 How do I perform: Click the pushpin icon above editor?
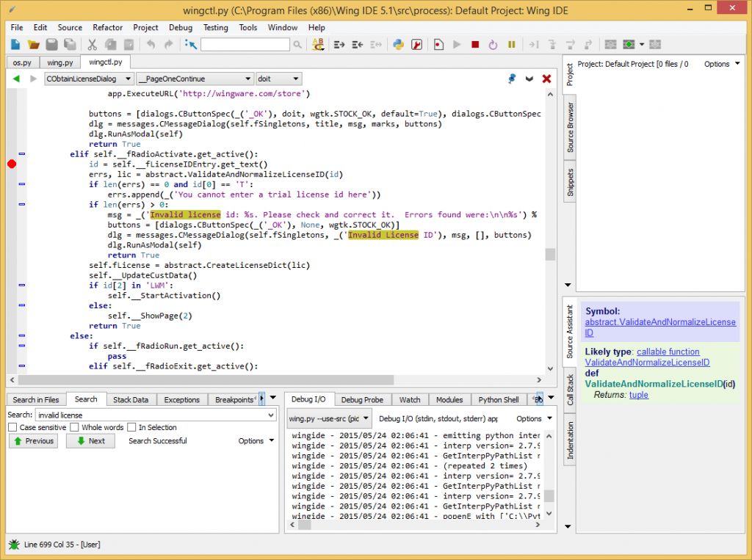[x=512, y=79]
